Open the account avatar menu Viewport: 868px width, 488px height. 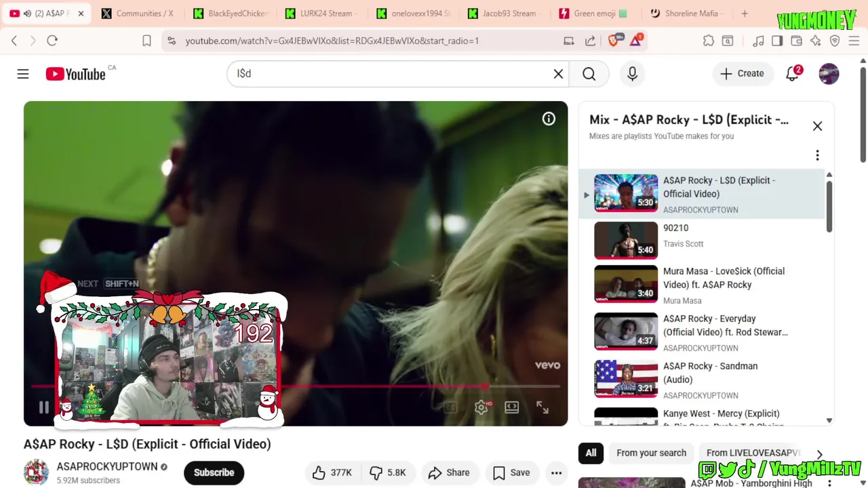[x=829, y=74]
